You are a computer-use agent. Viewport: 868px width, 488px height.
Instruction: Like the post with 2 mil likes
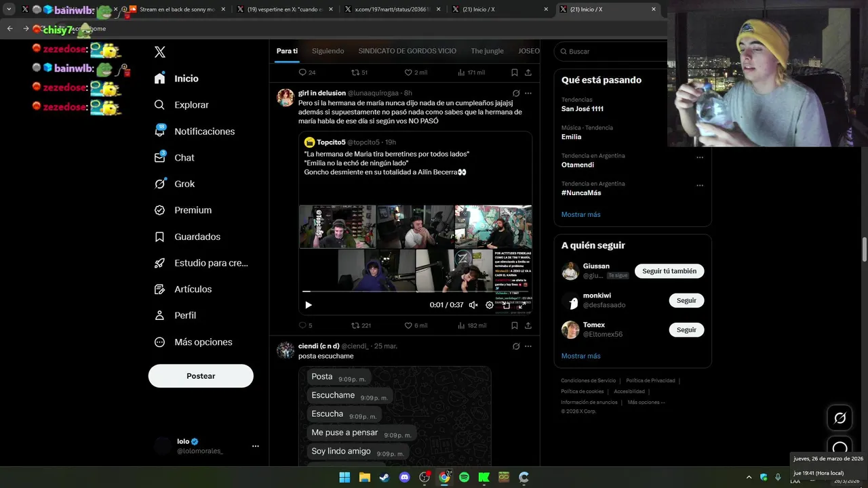(416, 73)
